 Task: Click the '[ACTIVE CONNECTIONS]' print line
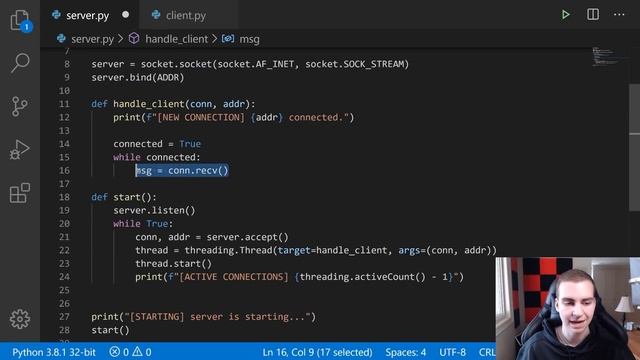pos(299,277)
